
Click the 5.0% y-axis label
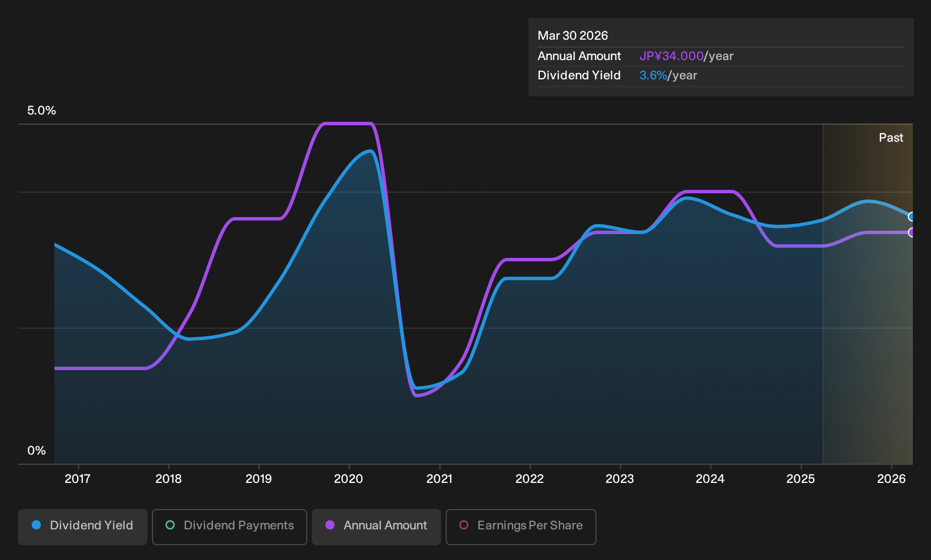click(x=41, y=111)
